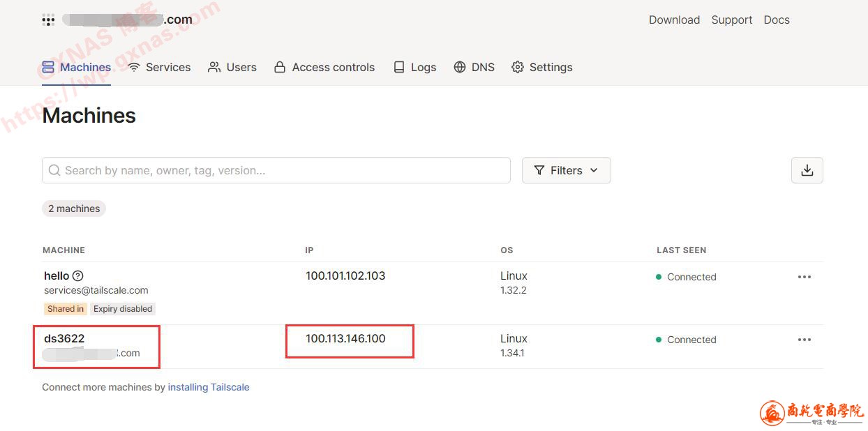Screen dimensions: 868x431
Task: Click the IP column header
Action: click(309, 250)
